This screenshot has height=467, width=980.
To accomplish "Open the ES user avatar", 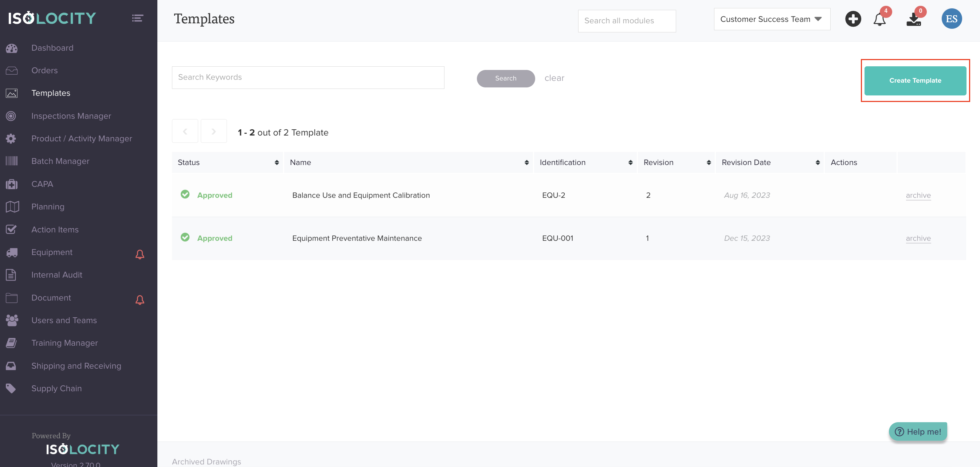I will pyautogui.click(x=952, y=19).
